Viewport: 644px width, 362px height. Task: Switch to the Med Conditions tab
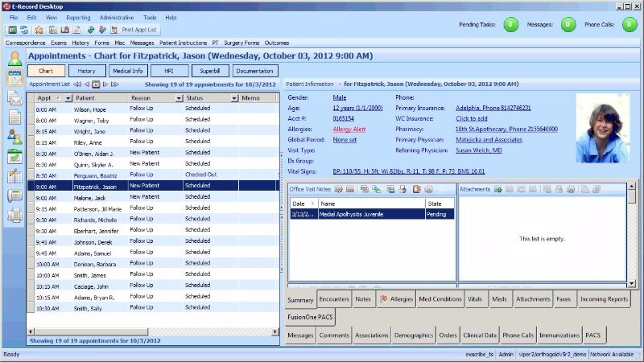(x=440, y=299)
